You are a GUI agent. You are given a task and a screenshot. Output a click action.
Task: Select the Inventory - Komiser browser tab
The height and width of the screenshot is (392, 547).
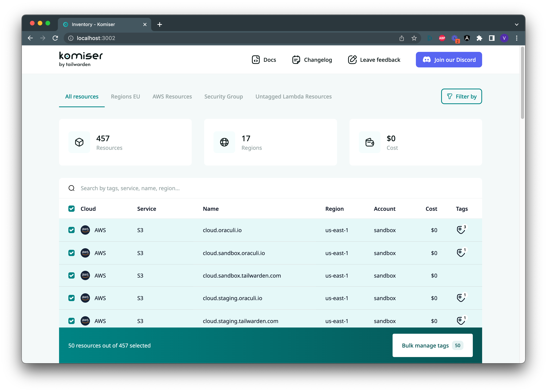[105, 24]
